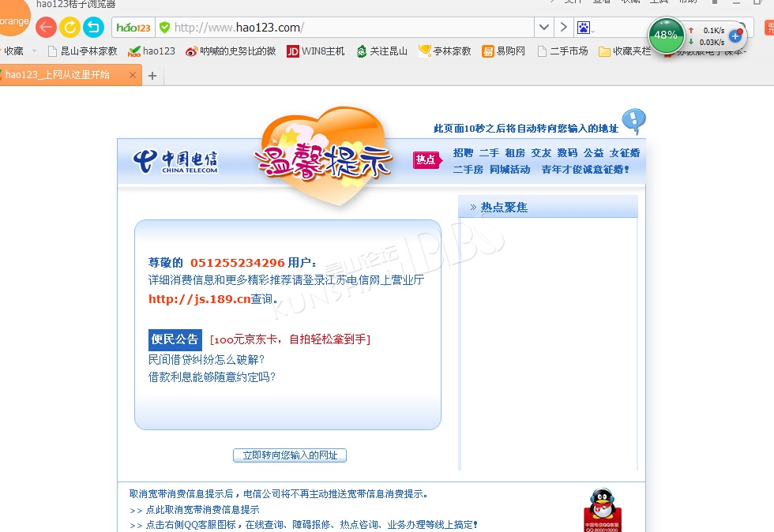Viewport: 774px width, 532px height.
Task: Click the blue exclamation speech bubble icon
Action: [633, 122]
